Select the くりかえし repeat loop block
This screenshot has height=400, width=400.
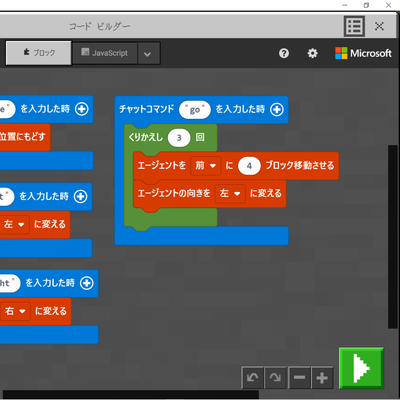click(145, 137)
